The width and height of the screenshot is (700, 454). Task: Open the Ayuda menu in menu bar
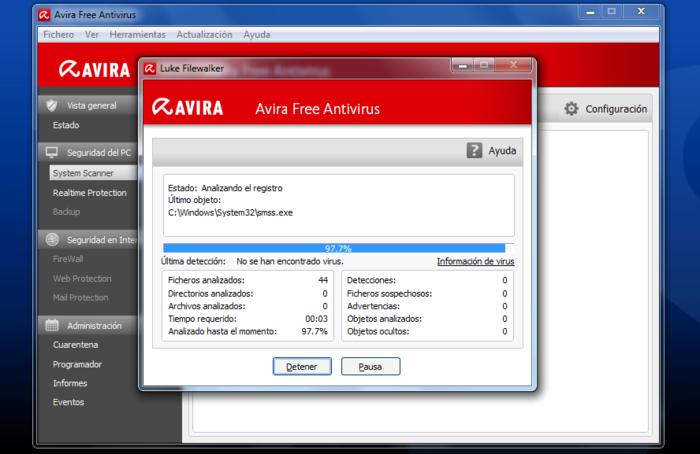(x=257, y=35)
